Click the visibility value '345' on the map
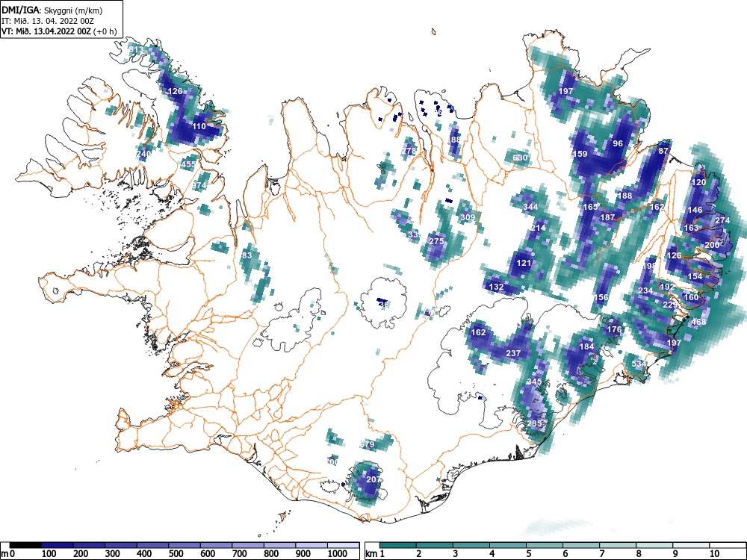 [x=534, y=382]
